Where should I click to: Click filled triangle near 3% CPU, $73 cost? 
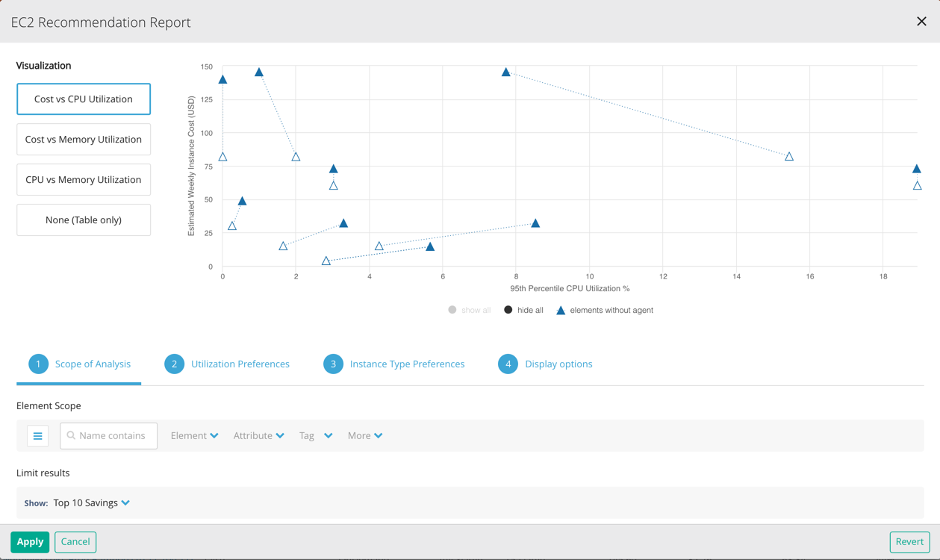click(x=334, y=169)
